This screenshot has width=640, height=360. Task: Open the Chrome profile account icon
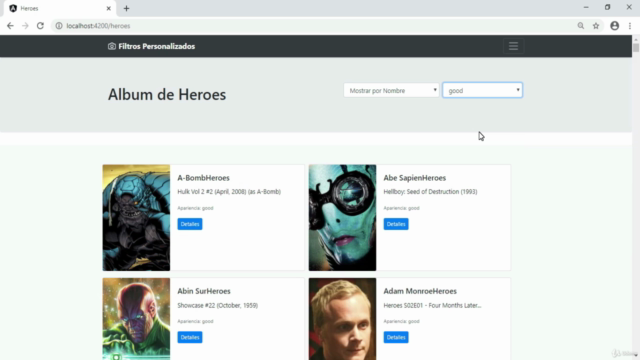point(615,26)
